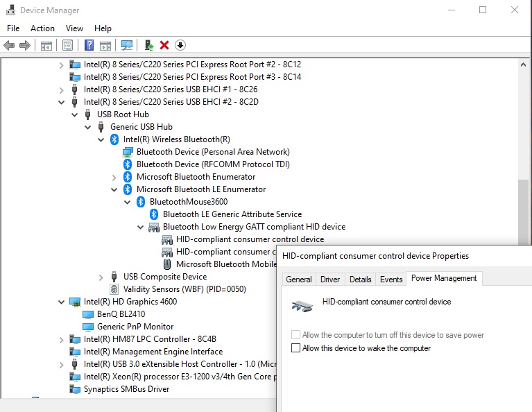Screen dimensions: 532x412
Task: Open the blue Help toolbar icon
Action: 89,45
